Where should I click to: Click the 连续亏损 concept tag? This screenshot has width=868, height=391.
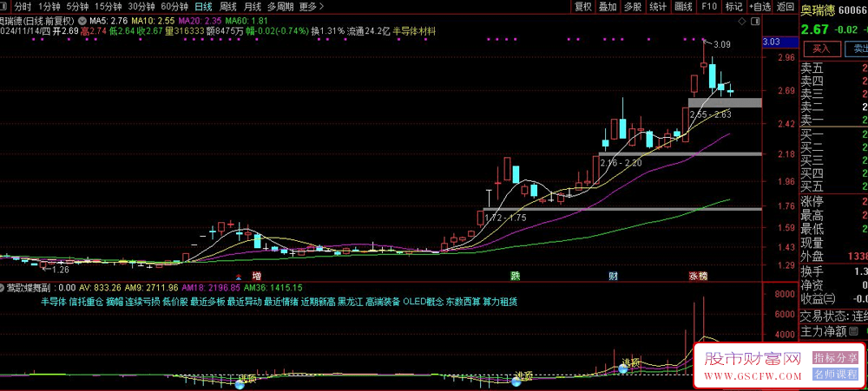pyautogui.click(x=142, y=302)
